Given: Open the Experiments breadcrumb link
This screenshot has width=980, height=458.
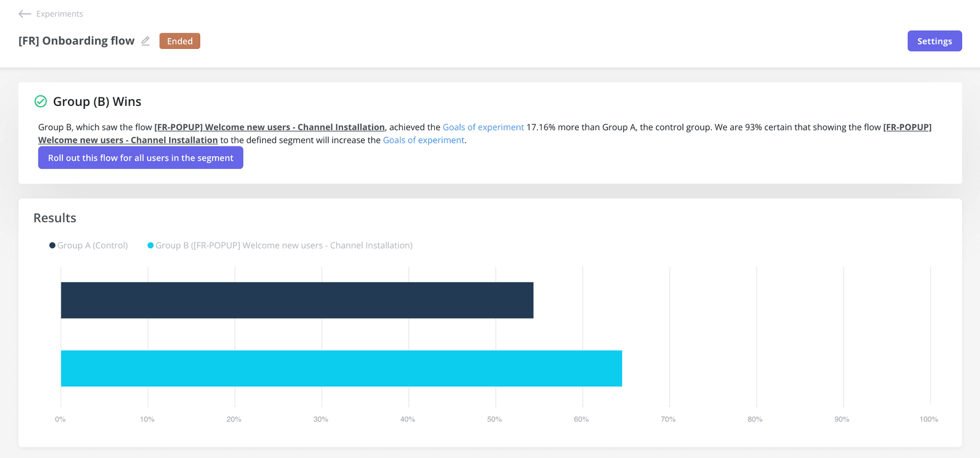Looking at the screenshot, I should (x=59, y=13).
